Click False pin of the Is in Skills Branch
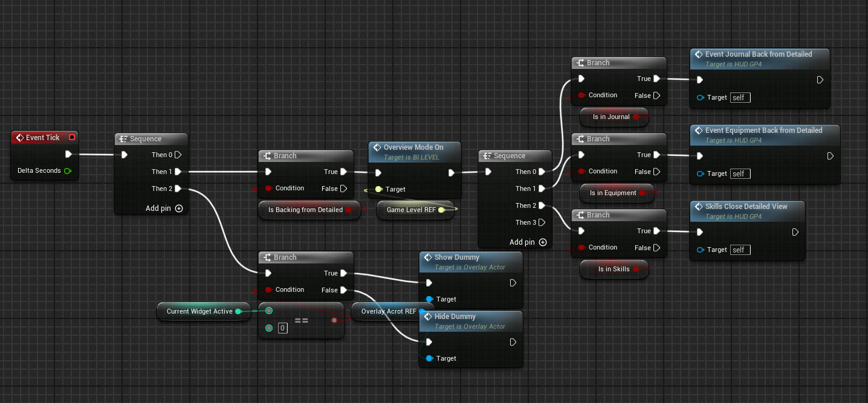The image size is (868, 403). [x=657, y=248]
